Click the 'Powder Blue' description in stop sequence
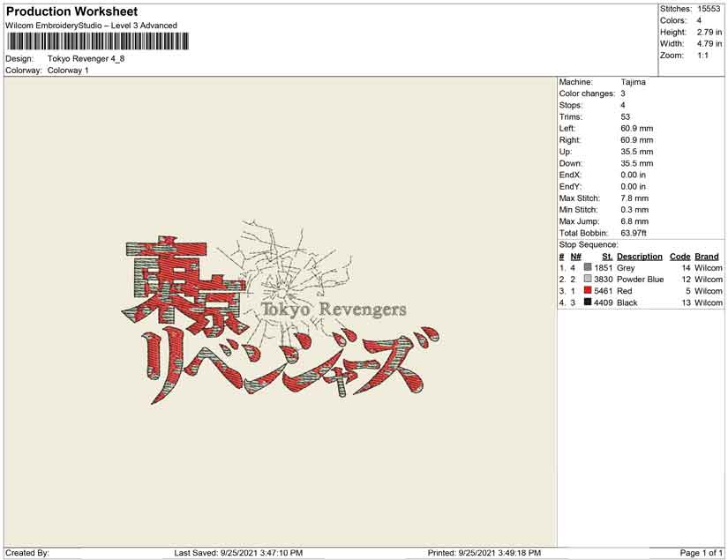The width and height of the screenshot is (728, 560). [641, 280]
